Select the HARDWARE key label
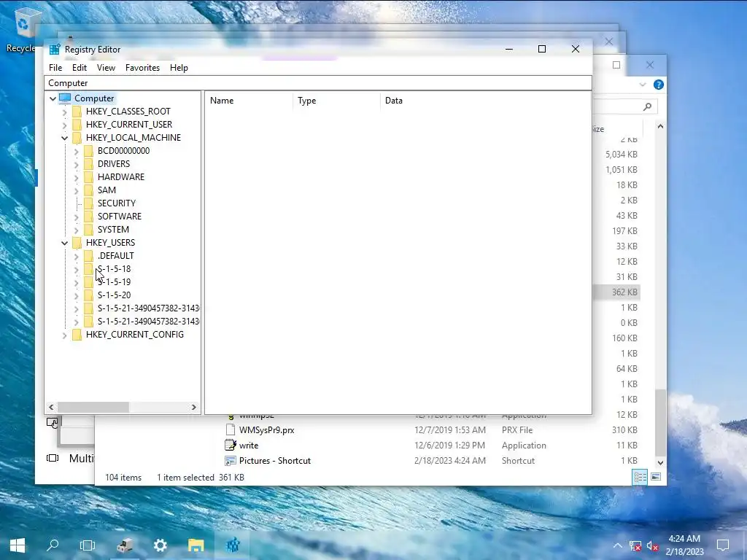The image size is (747, 560). pyautogui.click(x=120, y=176)
